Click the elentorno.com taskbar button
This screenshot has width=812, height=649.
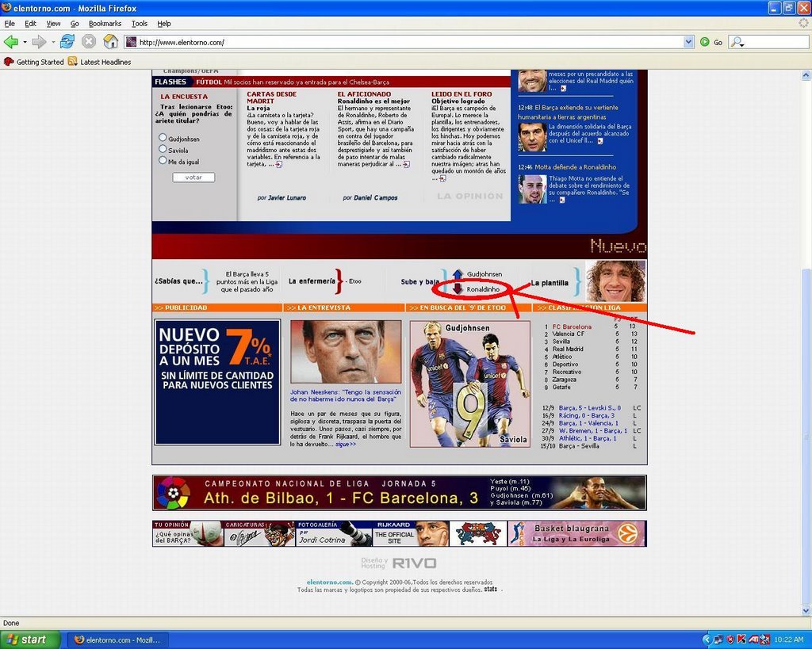(117, 639)
